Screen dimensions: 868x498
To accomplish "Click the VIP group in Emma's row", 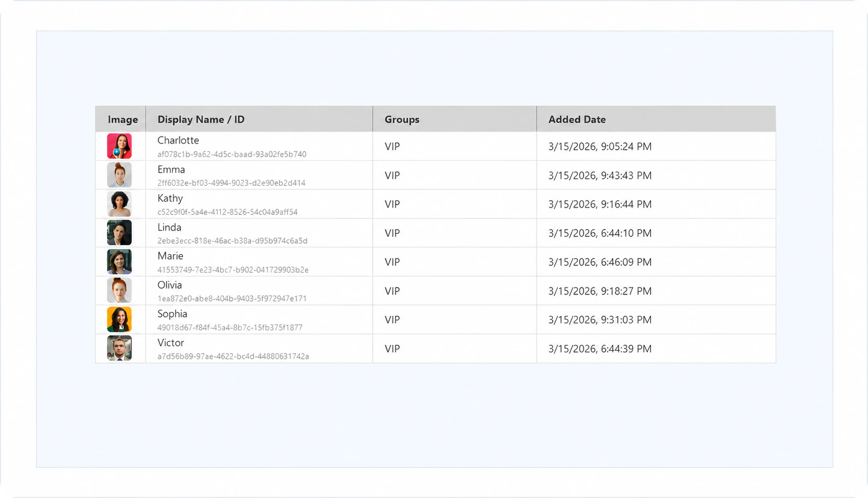I will [392, 175].
